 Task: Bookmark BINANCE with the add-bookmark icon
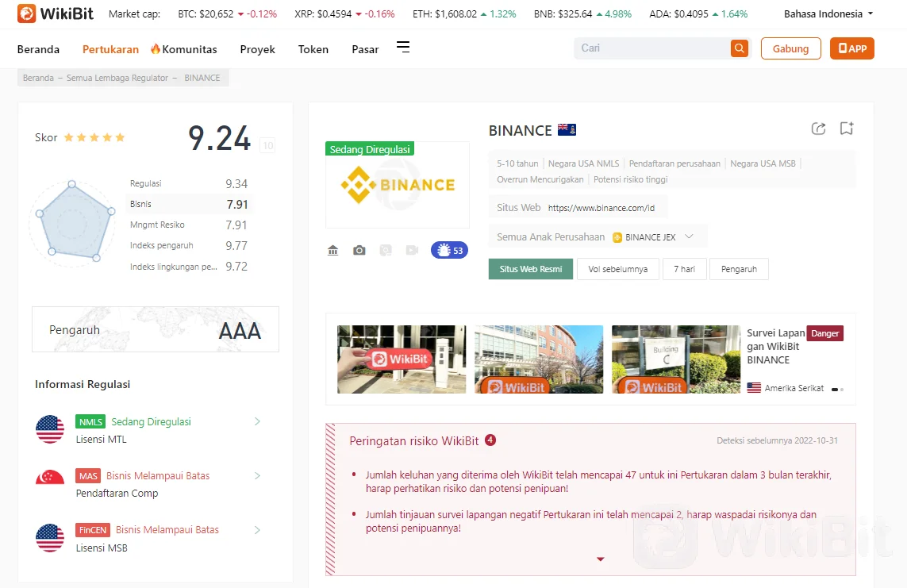847,129
